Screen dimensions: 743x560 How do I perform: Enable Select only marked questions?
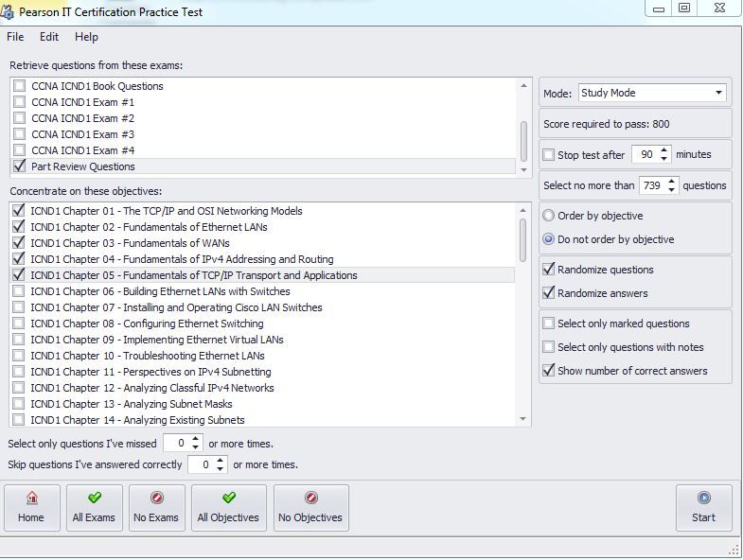pyautogui.click(x=548, y=324)
